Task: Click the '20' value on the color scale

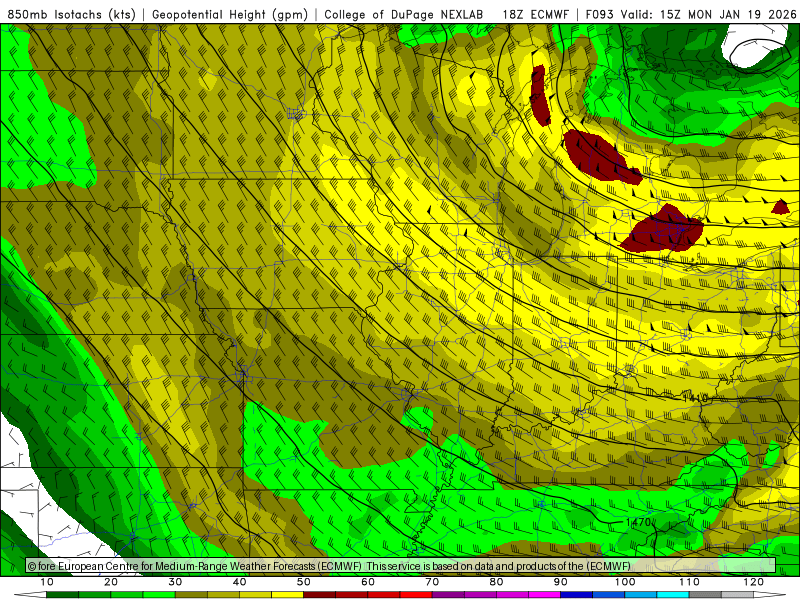Action: [x=111, y=582]
